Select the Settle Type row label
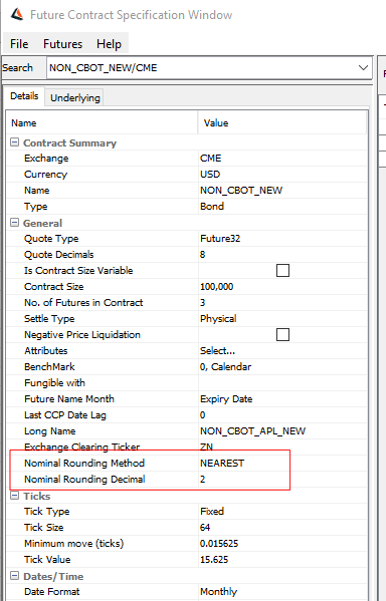Screen dimensions: 386x601 click(x=49, y=319)
